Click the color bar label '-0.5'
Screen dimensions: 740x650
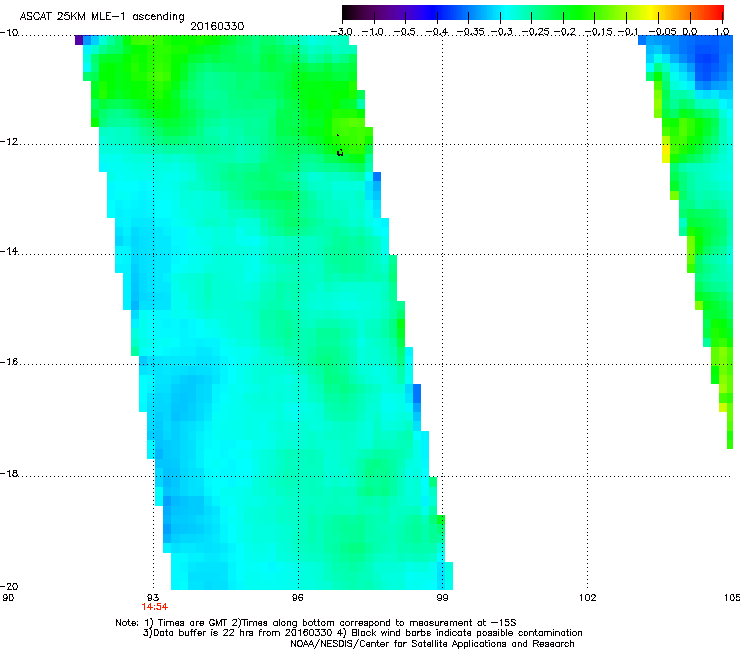pyautogui.click(x=404, y=32)
